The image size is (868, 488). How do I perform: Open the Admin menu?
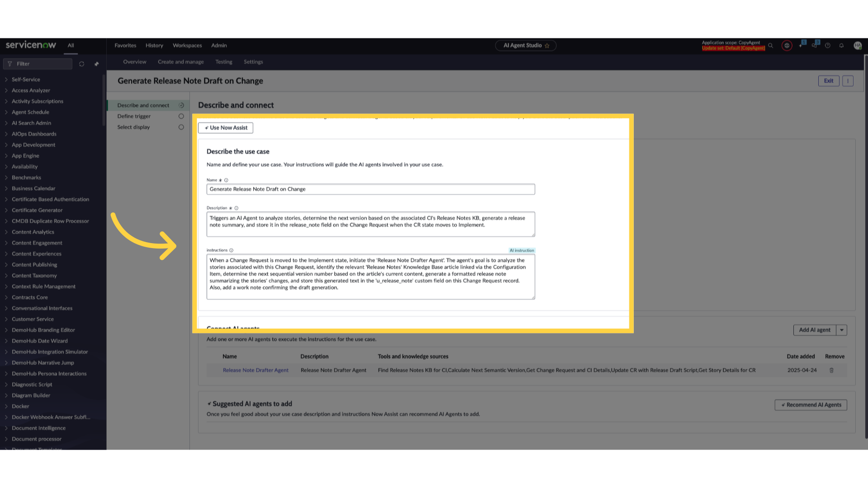click(219, 46)
